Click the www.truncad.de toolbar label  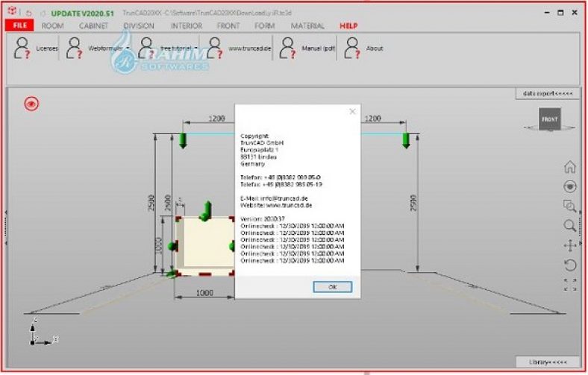(x=249, y=48)
